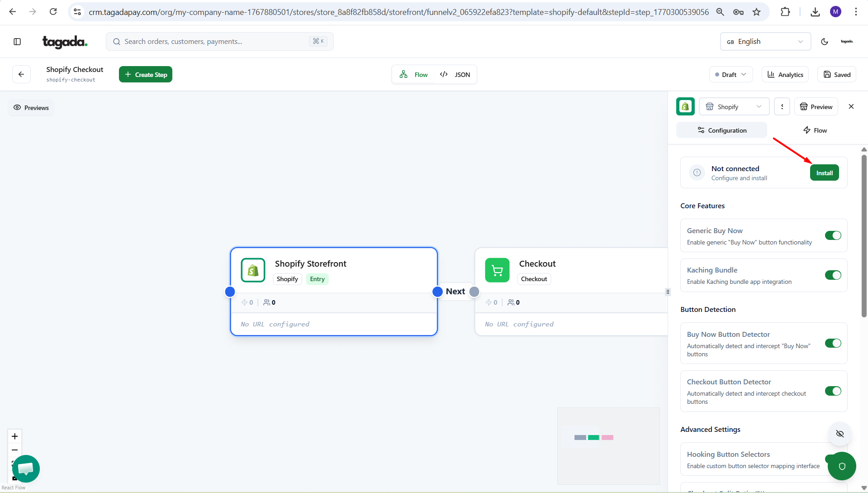Disable the Generic Buy Now toggle

[833, 235]
